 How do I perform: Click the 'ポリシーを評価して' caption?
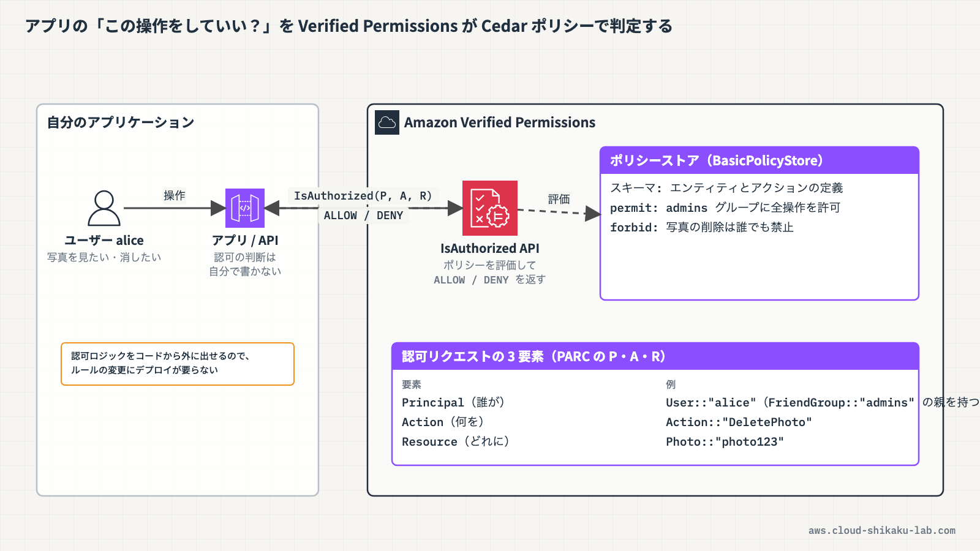coord(490,265)
